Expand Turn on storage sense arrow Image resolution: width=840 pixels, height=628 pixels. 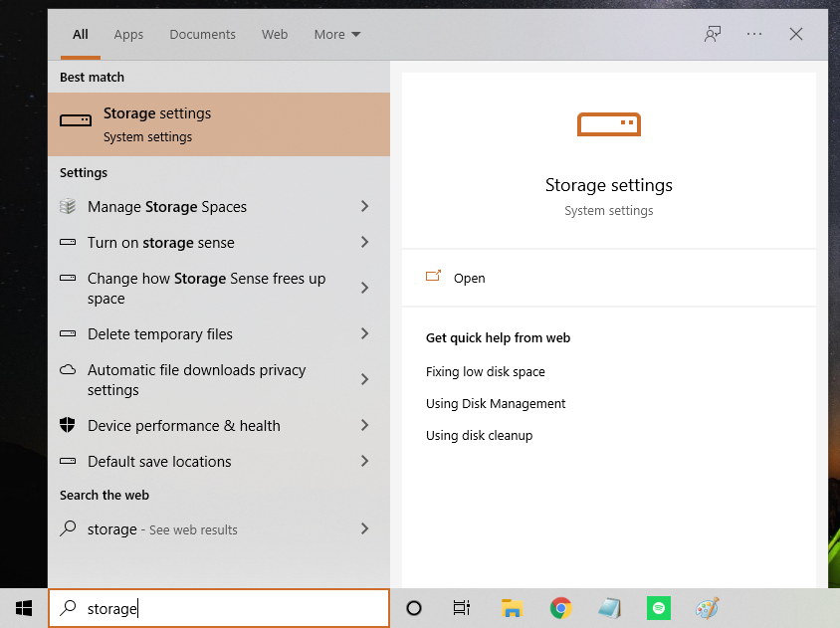click(x=365, y=242)
